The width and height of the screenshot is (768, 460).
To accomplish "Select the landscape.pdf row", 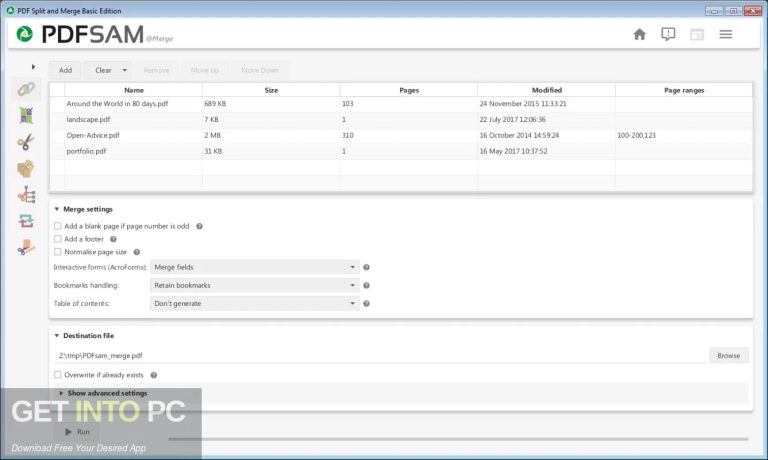I will click(x=401, y=120).
